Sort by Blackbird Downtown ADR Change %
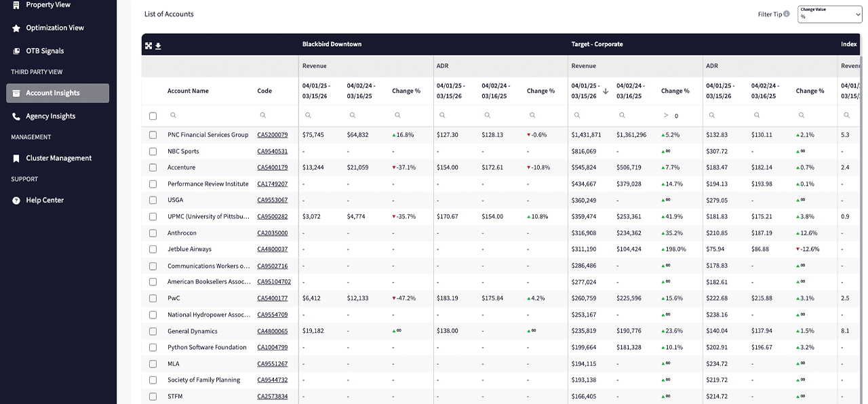This screenshot has width=868, height=404. [540, 91]
